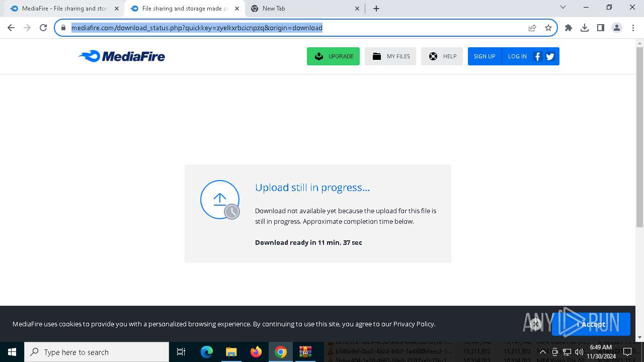Click the share this page icon
Image resolution: width=644 pixels, height=362 pixels.
532,28
